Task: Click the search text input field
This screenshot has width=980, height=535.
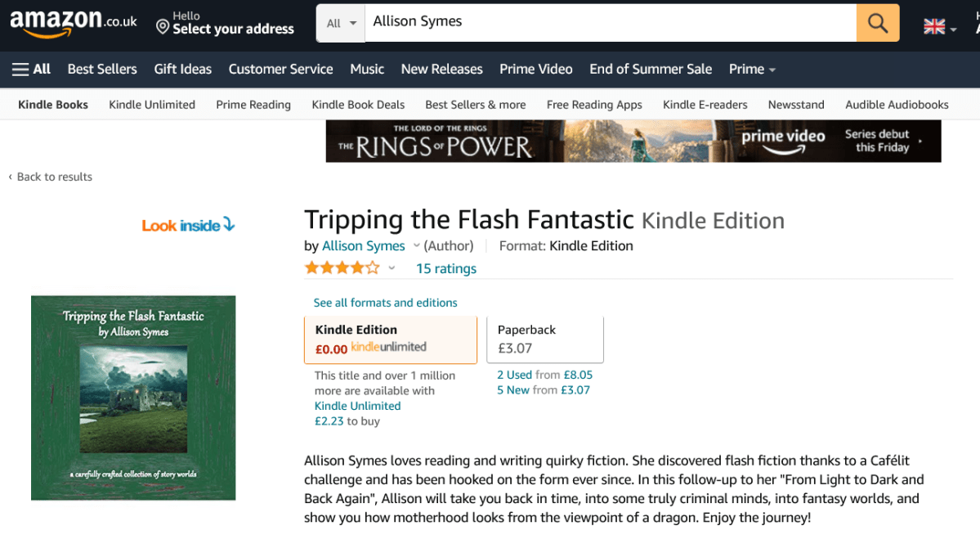Action: tap(609, 23)
